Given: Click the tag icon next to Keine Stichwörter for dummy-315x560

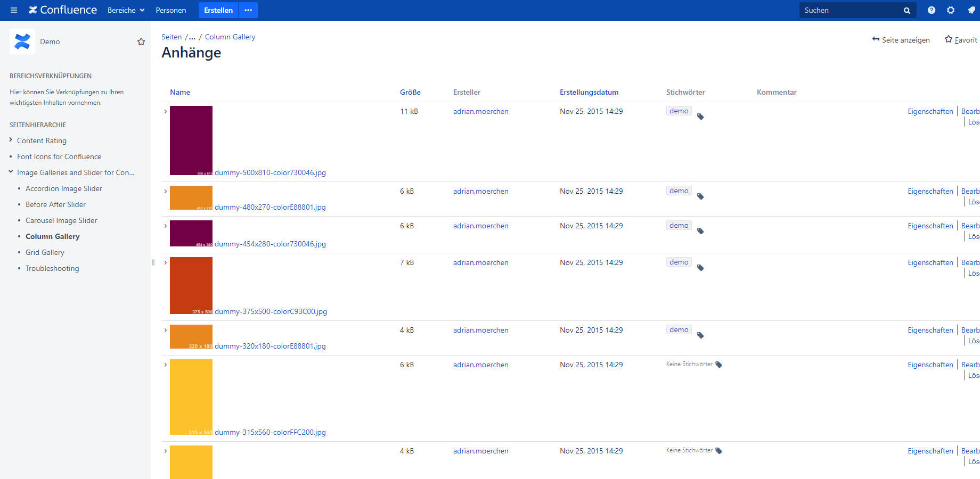Looking at the screenshot, I should (718, 365).
